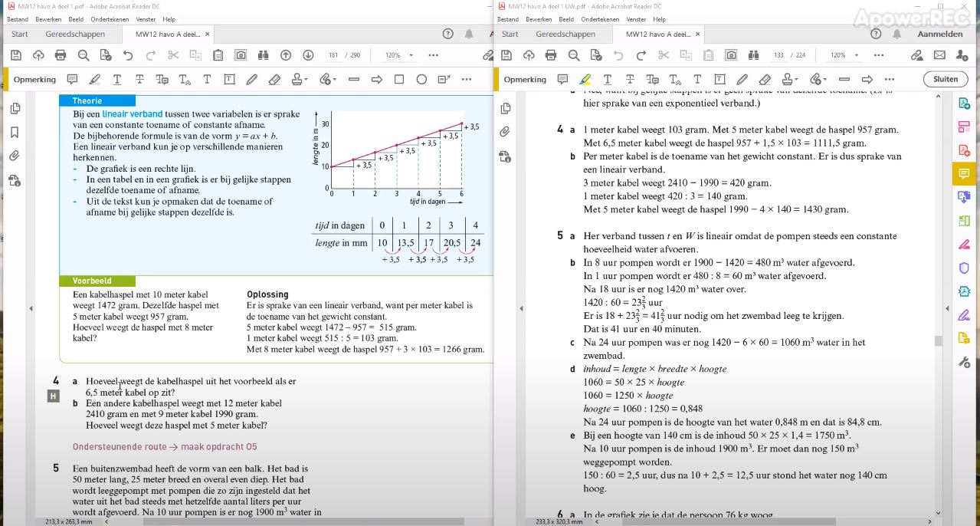Select eraser tool in left window

tap(274, 79)
